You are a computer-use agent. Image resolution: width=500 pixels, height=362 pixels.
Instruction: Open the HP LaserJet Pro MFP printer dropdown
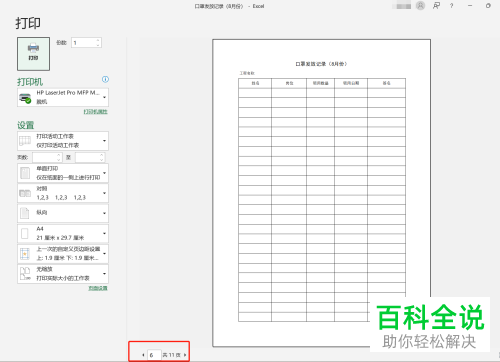63,97
